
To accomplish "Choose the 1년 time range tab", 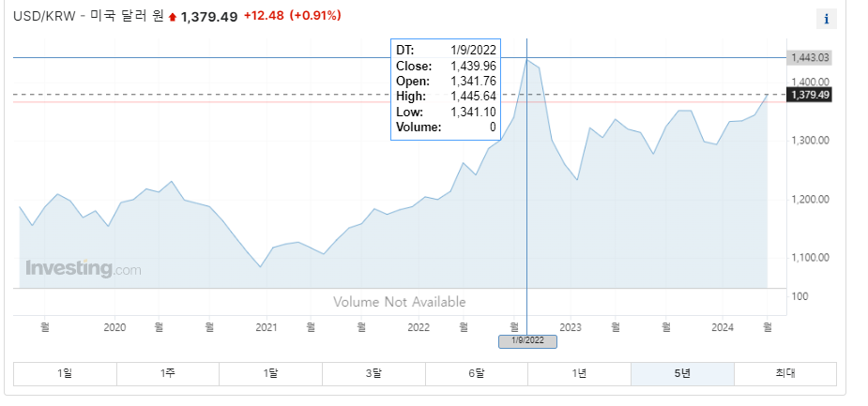I will pyautogui.click(x=580, y=374).
